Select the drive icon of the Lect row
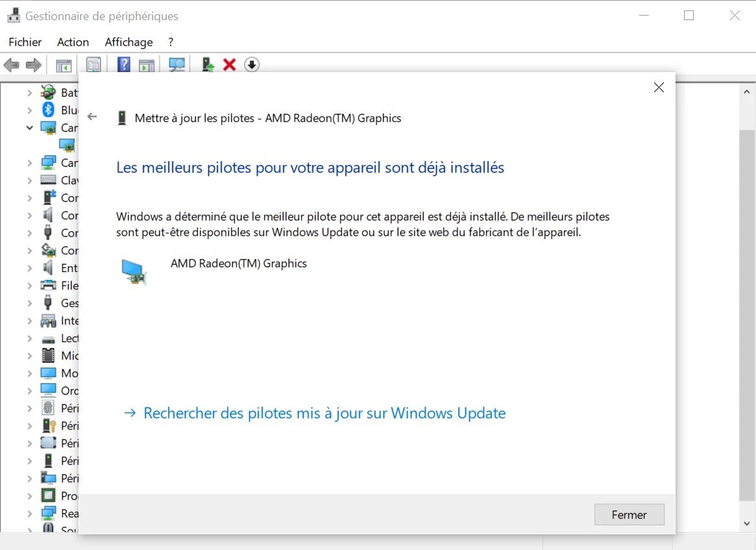 pos(48,340)
